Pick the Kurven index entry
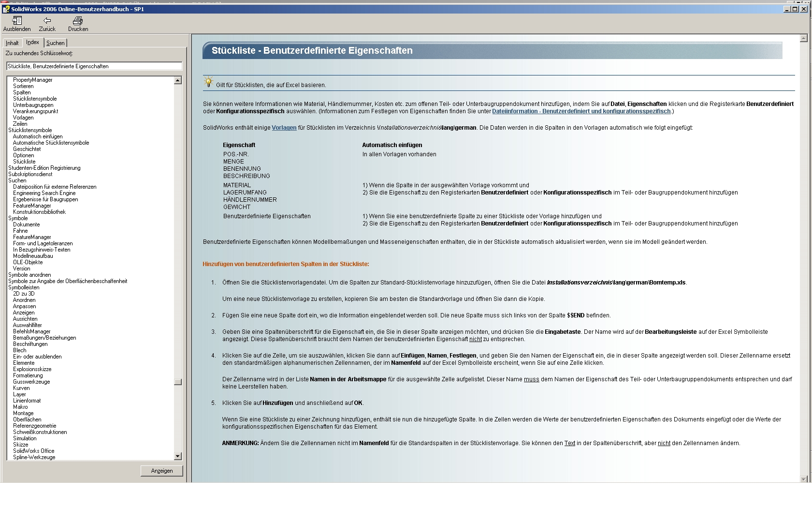The width and height of the screenshot is (812, 508). tap(21, 388)
